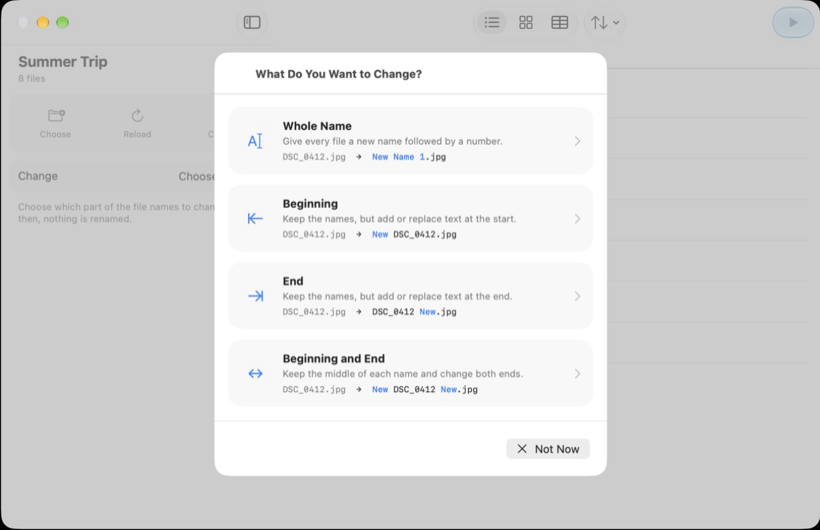Select the Beginning and End option
Image resolution: width=820 pixels, height=530 pixels.
(x=411, y=373)
